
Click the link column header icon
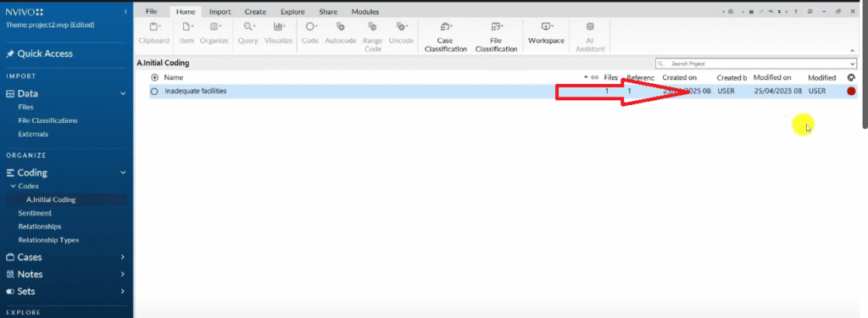(x=594, y=77)
